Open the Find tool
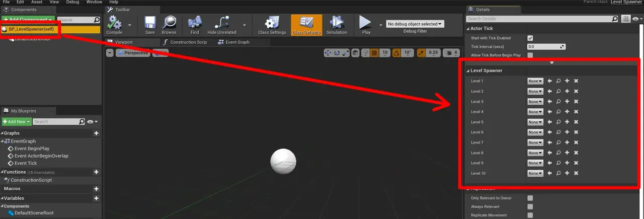The height and width of the screenshot is (219, 644). pos(195,25)
